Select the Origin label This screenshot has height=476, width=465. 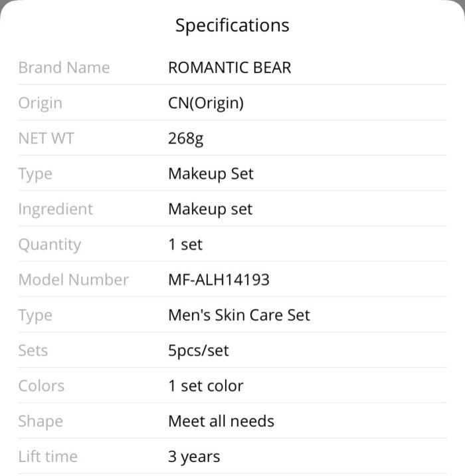[41, 104]
